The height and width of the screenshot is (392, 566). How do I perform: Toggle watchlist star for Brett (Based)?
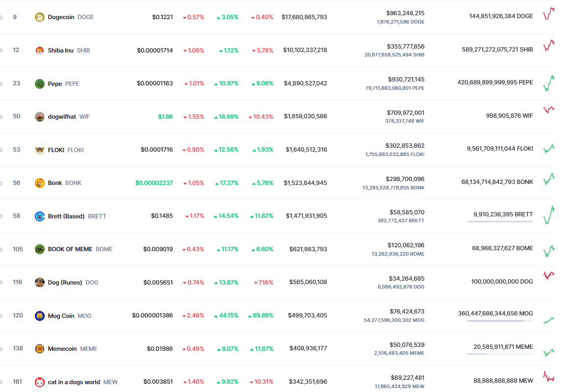click(1, 216)
